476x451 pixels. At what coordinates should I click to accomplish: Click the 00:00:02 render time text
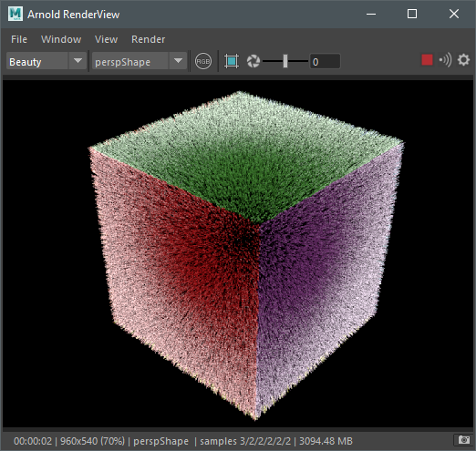[33, 441]
